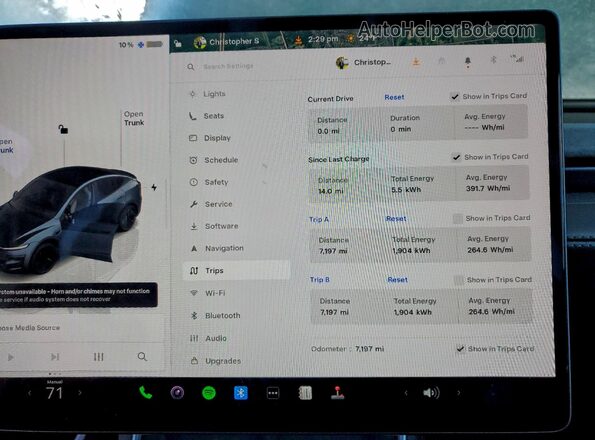Tap the software download arrow icon in header
The height and width of the screenshot is (440, 595).
(416, 61)
